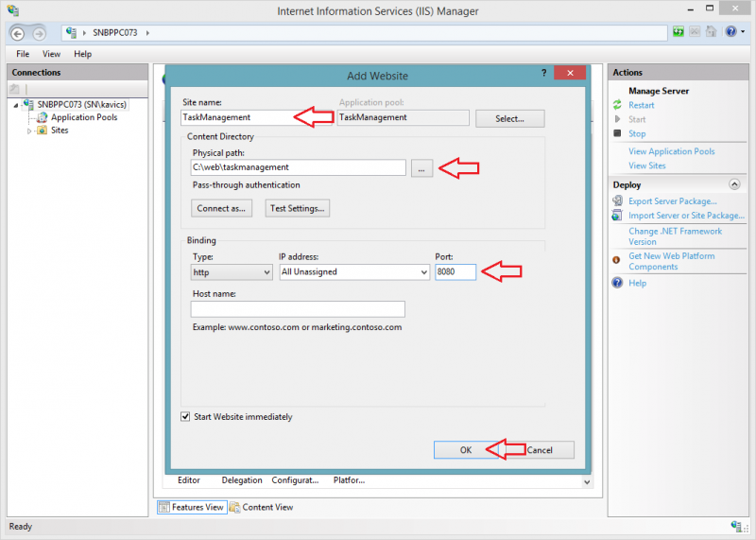Collapse the SNBPPC073 server tree node
The image size is (756, 540).
pyautogui.click(x=16, y=105)
